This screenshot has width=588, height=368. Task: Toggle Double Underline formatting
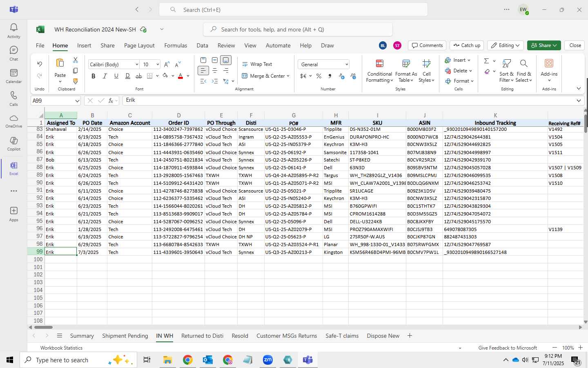pyautogui.click(x=127, y=76)
